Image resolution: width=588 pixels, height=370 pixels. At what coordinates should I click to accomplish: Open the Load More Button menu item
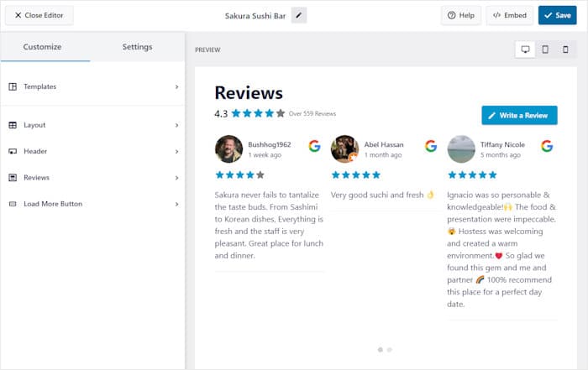[92, 204]
